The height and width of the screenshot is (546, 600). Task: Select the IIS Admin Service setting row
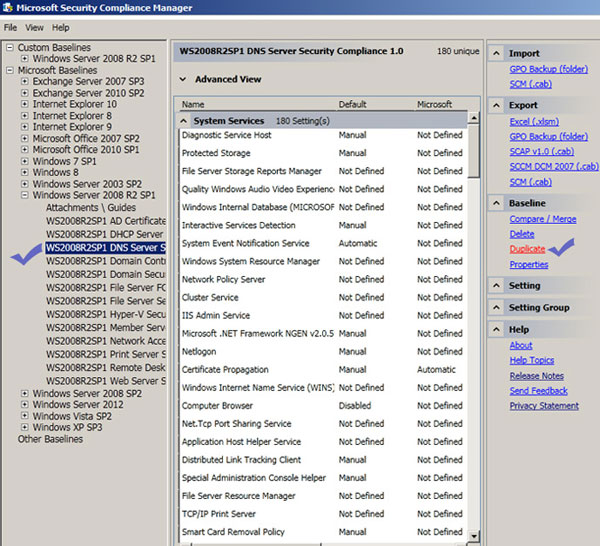[323, 315]
